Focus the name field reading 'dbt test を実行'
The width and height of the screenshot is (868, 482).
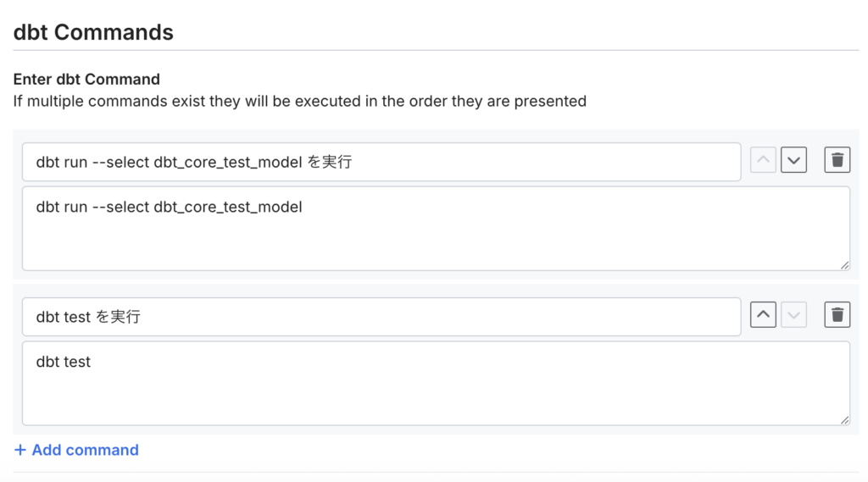[424, 317]
